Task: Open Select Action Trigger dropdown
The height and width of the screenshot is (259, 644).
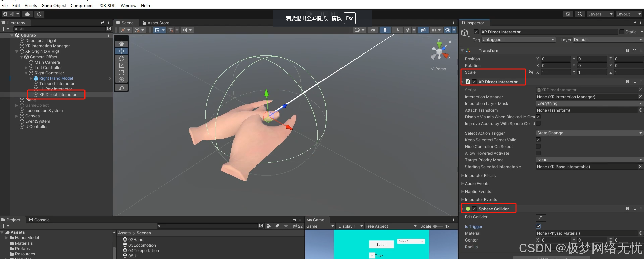Action: tap(589, 133)
